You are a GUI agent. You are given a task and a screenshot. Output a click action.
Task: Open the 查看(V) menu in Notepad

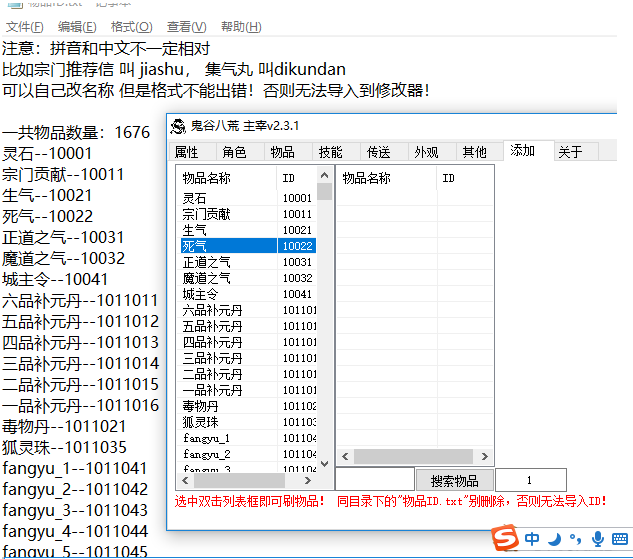187,27
